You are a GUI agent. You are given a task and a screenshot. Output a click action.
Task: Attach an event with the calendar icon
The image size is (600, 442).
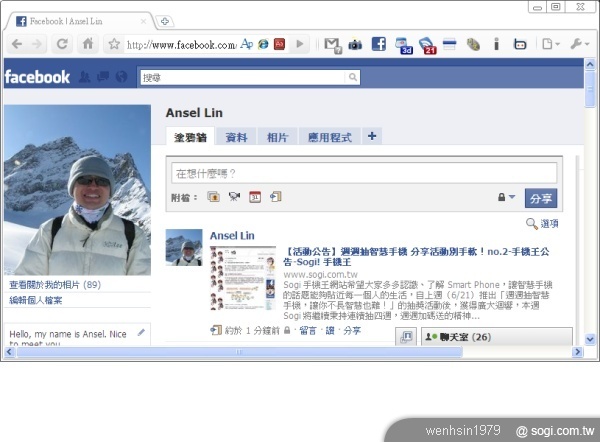pos(255,197)
